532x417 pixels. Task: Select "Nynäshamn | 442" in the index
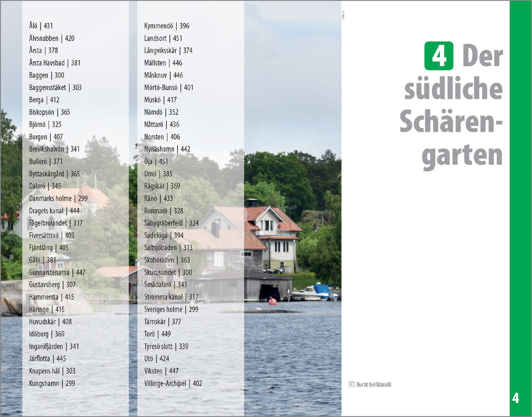(166, 149)
